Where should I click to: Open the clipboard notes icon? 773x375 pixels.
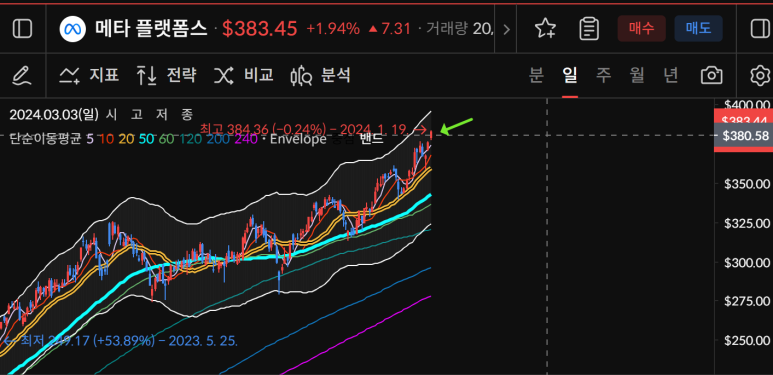point(589,29)
